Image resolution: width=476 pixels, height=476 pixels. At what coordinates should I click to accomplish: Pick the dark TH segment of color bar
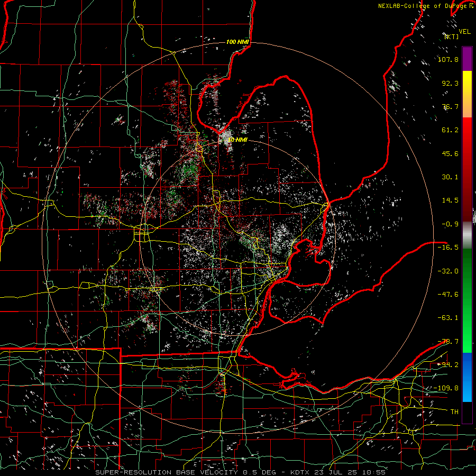click(467, 412)
